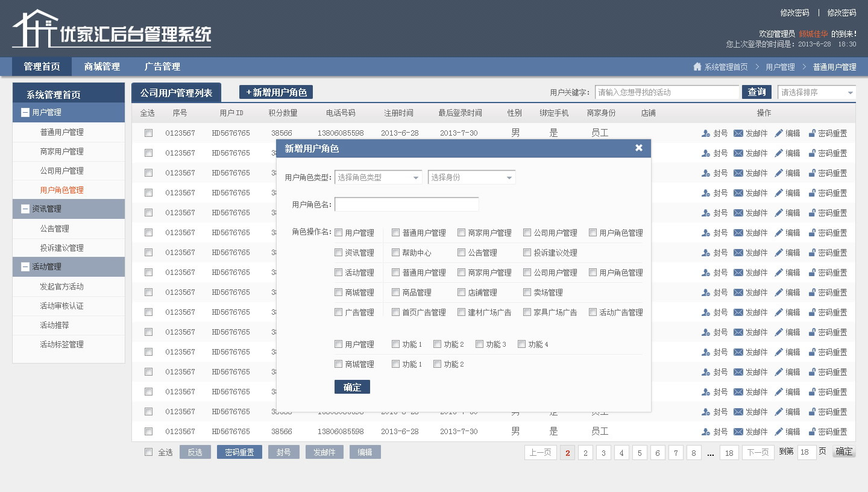The image size is (868, 492).
Task: Click the bulk 发邮件 button below the table
Action: (324, 452)
